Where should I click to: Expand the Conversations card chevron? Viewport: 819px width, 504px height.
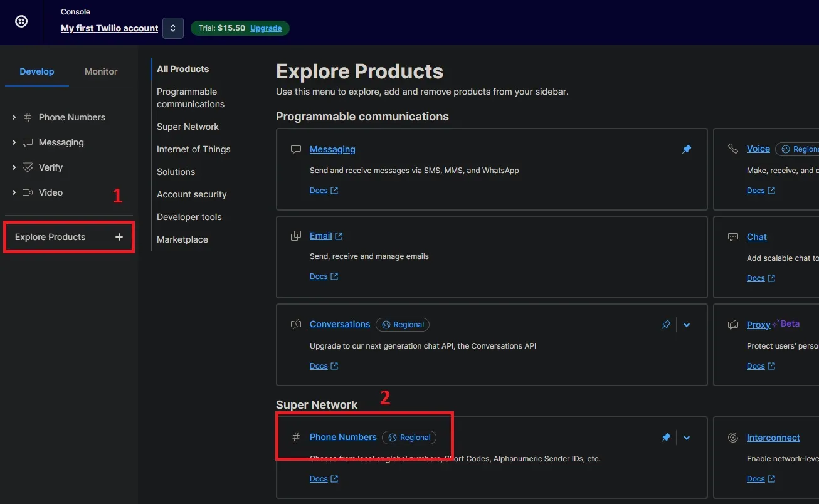[687, 325]
